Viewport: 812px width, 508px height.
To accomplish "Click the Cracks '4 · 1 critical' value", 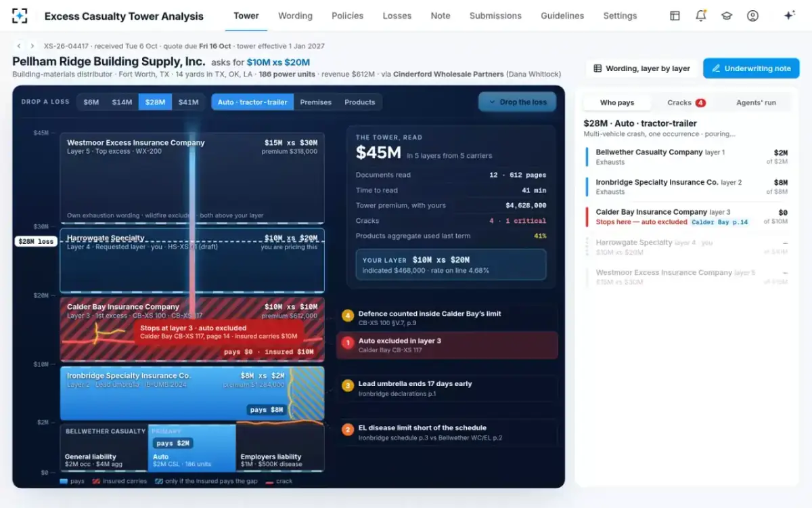I will [518, 221].
